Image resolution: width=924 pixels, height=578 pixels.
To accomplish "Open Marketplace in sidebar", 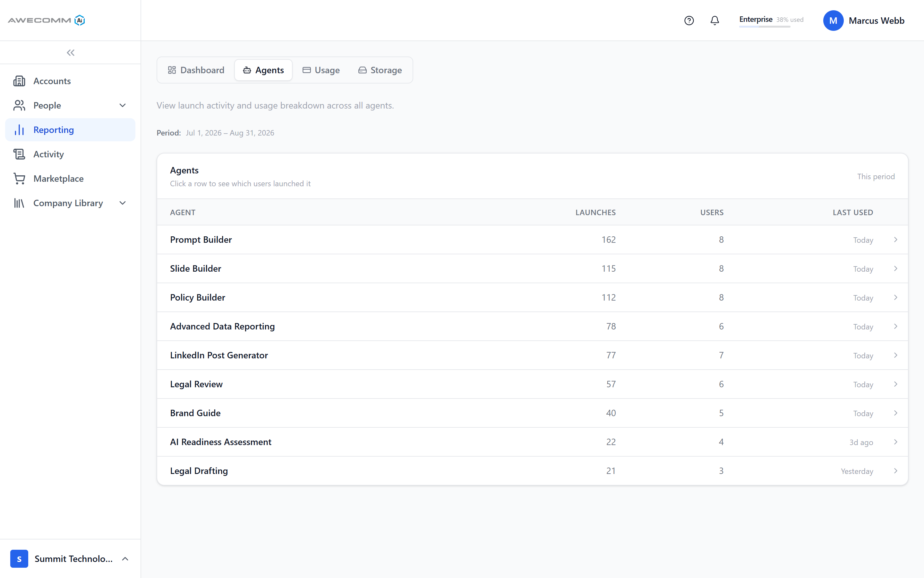I will point(70,179).
